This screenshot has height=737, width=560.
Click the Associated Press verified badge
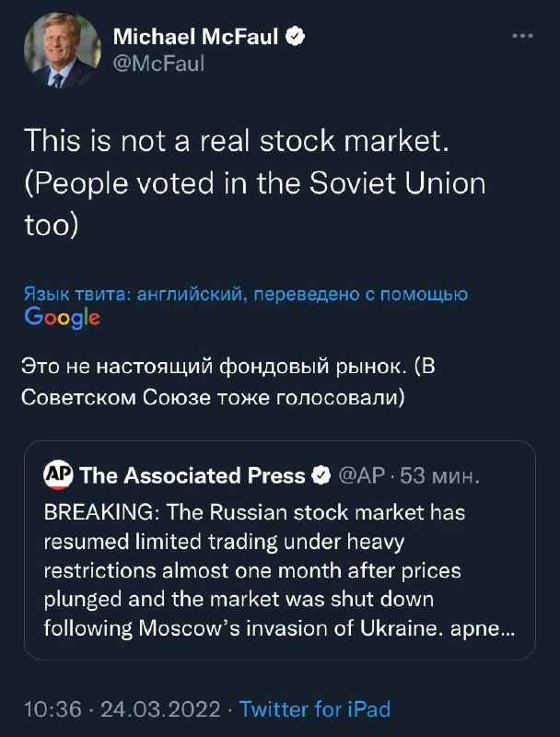321,475
